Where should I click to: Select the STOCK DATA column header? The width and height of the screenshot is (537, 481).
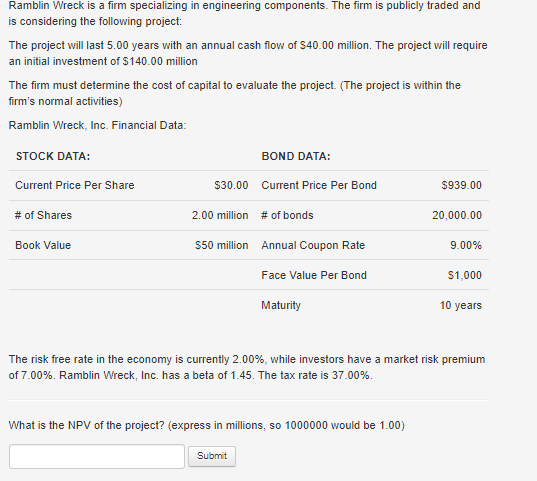53,156
